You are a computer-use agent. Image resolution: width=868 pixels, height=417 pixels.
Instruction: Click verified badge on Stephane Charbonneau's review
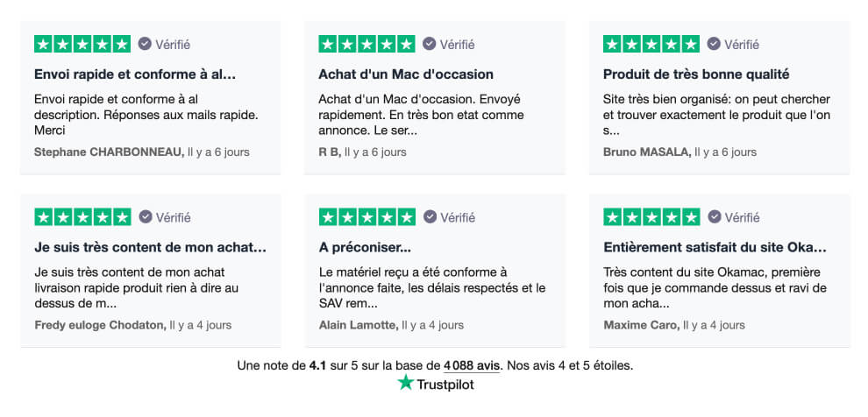click(x=145, y=44)
